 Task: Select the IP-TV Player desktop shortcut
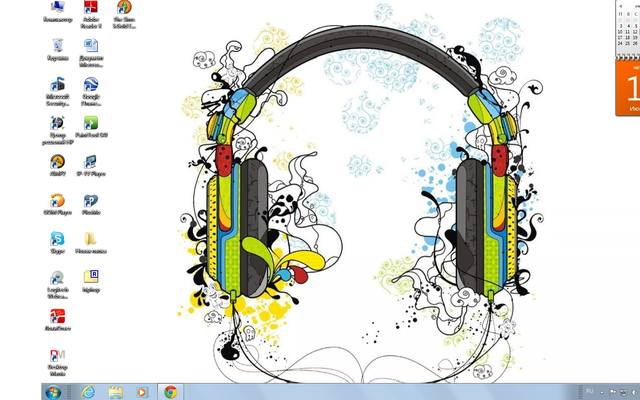point(91,162)
